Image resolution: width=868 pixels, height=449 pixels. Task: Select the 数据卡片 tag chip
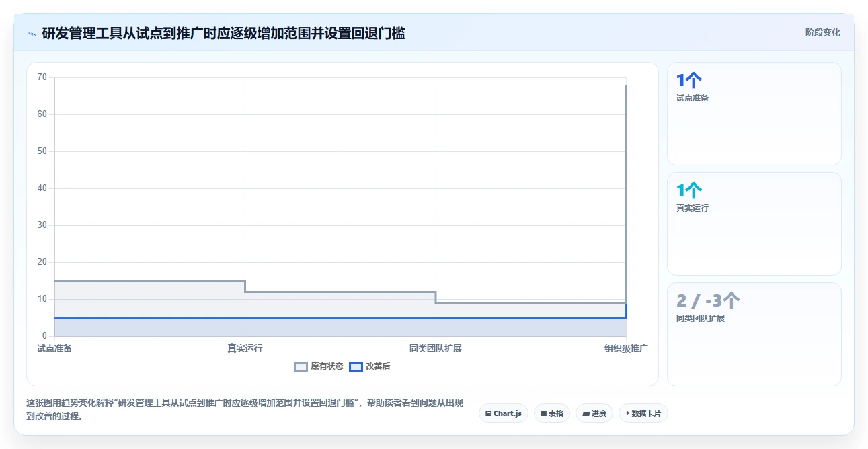pos(643,413)
